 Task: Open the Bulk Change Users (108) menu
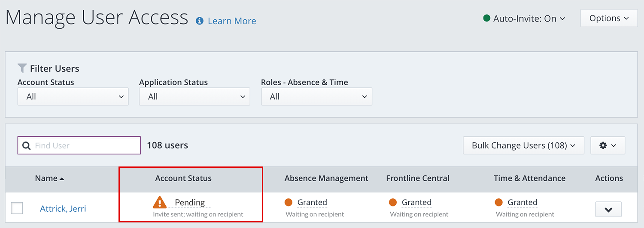[523, 145]
